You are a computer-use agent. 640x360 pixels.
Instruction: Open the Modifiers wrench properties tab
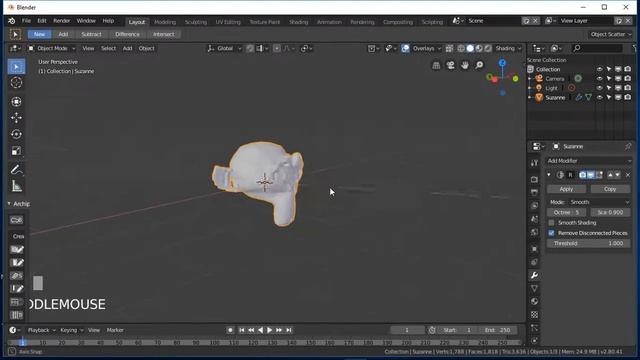[534, 276]
